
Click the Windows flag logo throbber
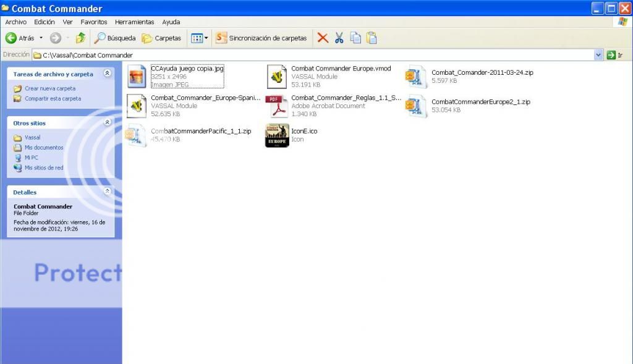pyautogui.click(x=623, y=22)
